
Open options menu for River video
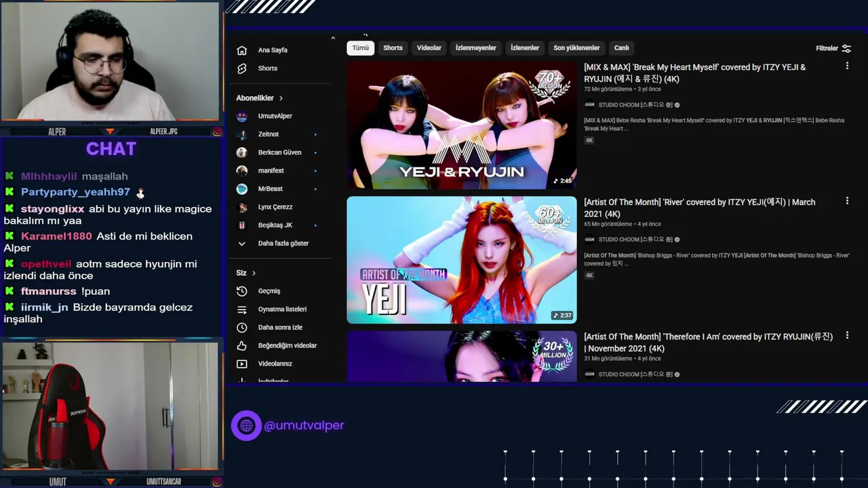(847, 201)
